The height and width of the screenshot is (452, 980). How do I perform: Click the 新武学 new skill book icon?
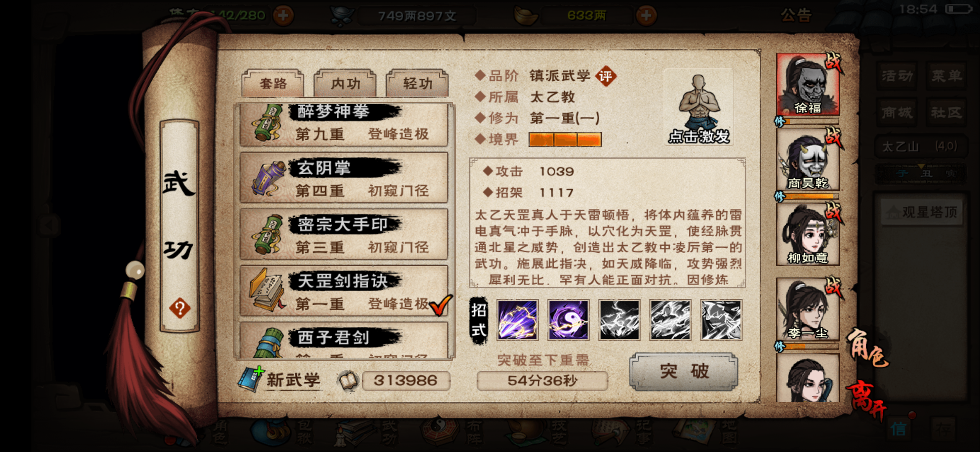(x=251, y=379)
